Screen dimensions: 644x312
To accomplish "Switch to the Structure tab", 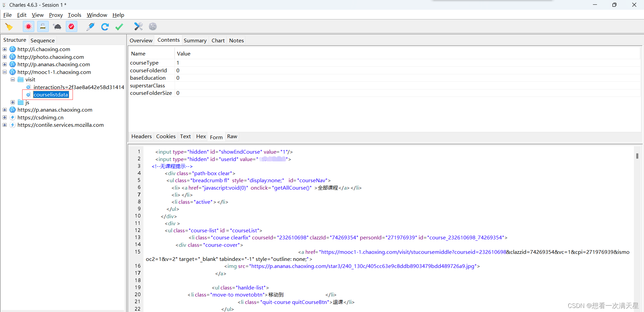I will click(15, 40).
